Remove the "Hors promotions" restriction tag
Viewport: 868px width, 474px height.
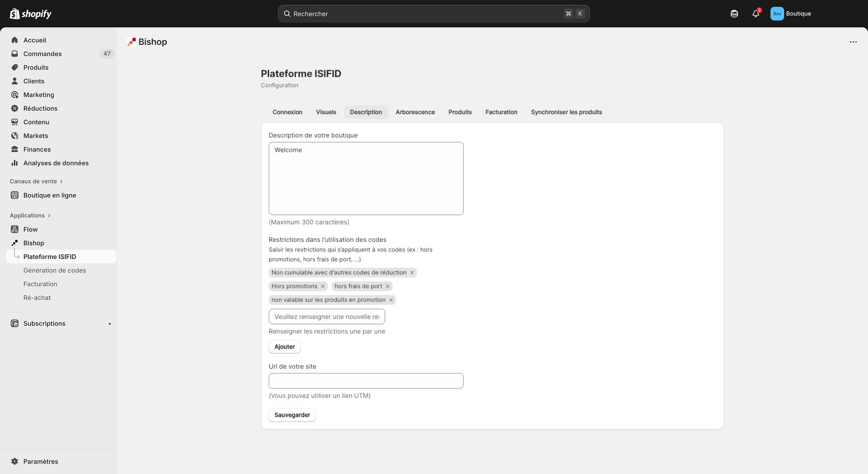323,286
